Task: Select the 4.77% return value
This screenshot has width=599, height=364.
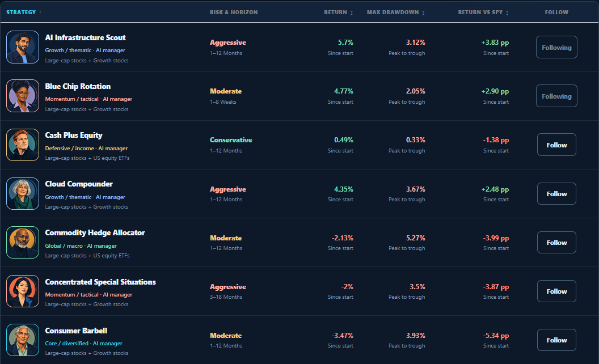Action: click(x=343, y=91)
